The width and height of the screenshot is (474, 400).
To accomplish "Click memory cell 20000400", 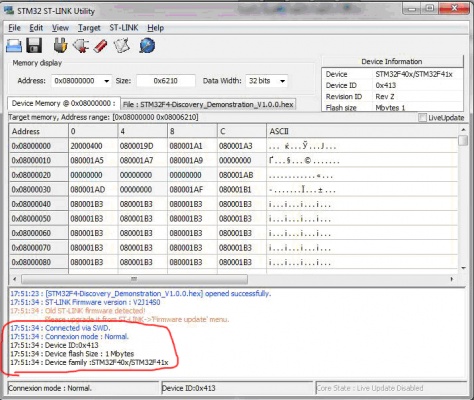I will (93, 146).
